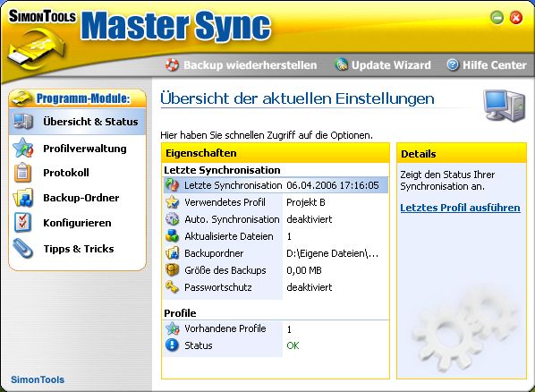Click the box icon of Größe des Backups row
Screen dimensions: 535x392
point(173,269)
